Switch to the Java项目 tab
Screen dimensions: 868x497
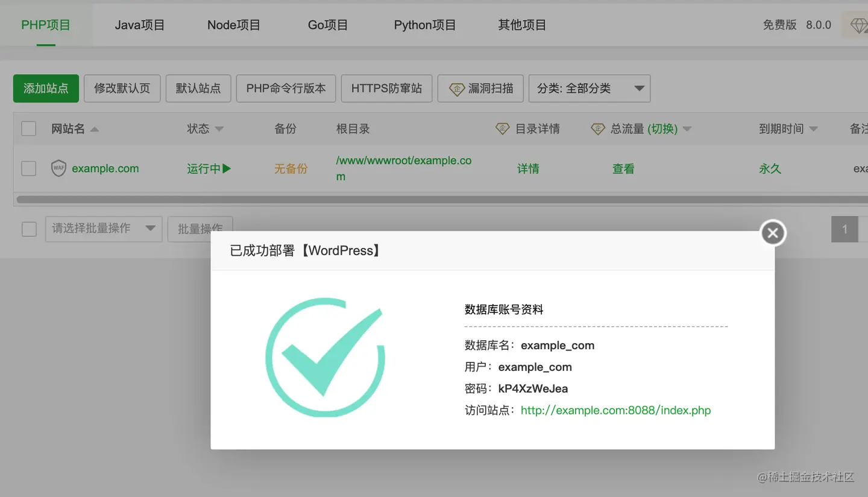[140, 25]
